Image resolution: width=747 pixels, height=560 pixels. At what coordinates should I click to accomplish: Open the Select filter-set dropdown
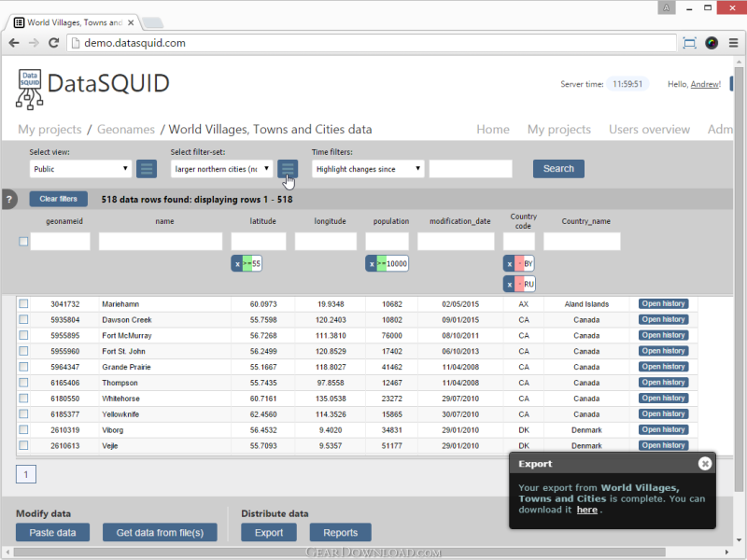221,169
